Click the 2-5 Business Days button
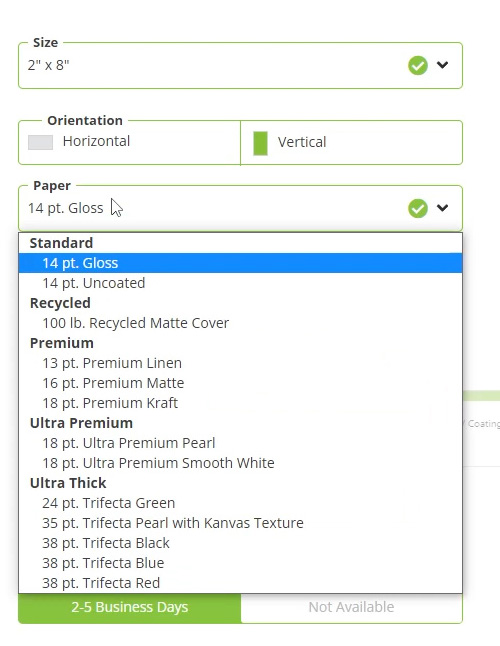Viewport: 500px width, 646px height. [x=130, y=608]
